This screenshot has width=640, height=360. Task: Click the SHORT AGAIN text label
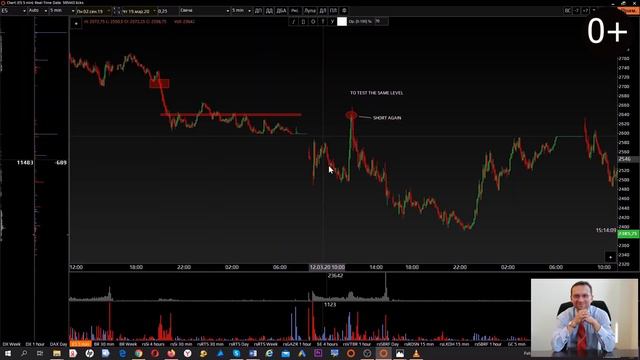pyautogui.click(x=387, y=118)
